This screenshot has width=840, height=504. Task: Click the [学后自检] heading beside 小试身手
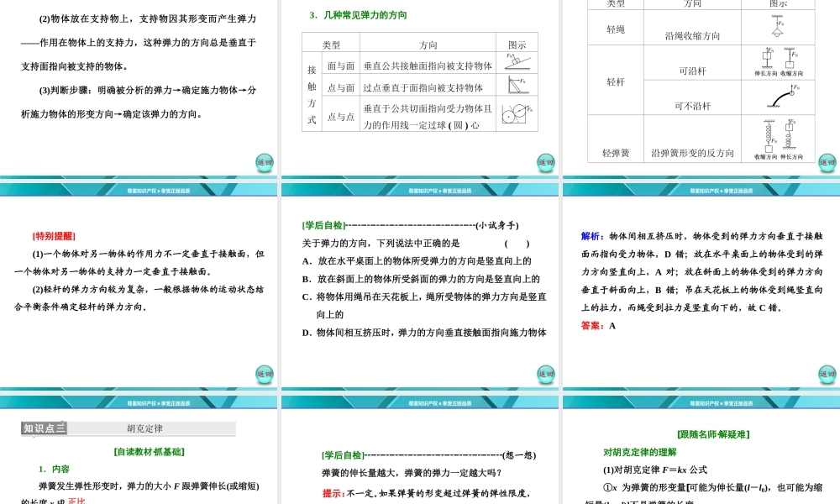[324, 225]
